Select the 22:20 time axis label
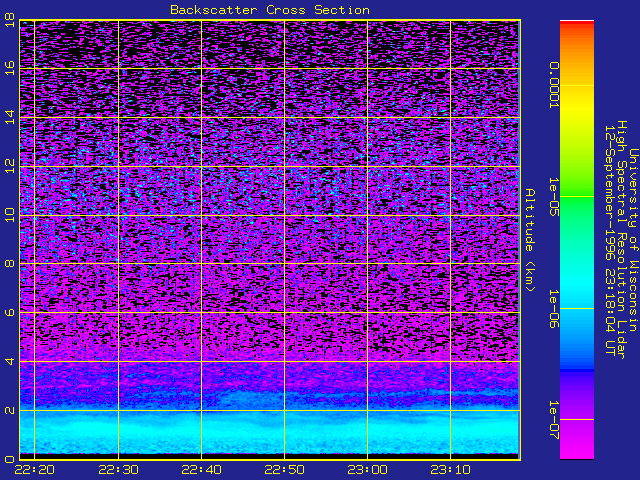This screenshot has height=480, width=640. (35, 470)
